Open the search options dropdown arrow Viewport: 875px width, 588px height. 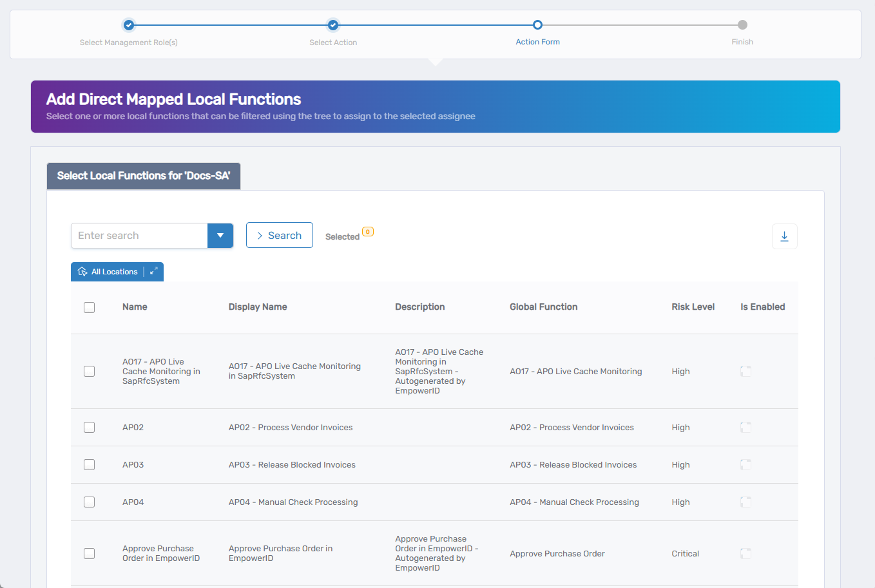(x=220, y=236)
